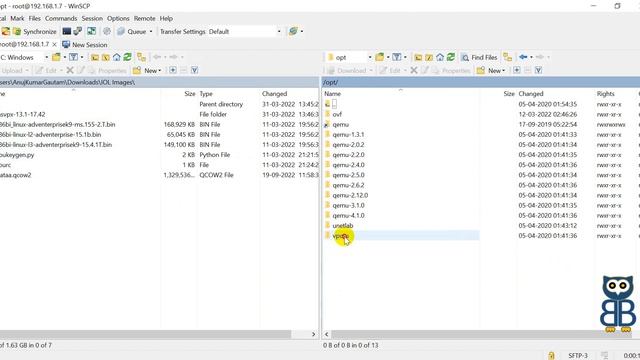Select the qemu-1.3.1 folder
Viewport: 640px width, 360px height.
click(348, 135)
